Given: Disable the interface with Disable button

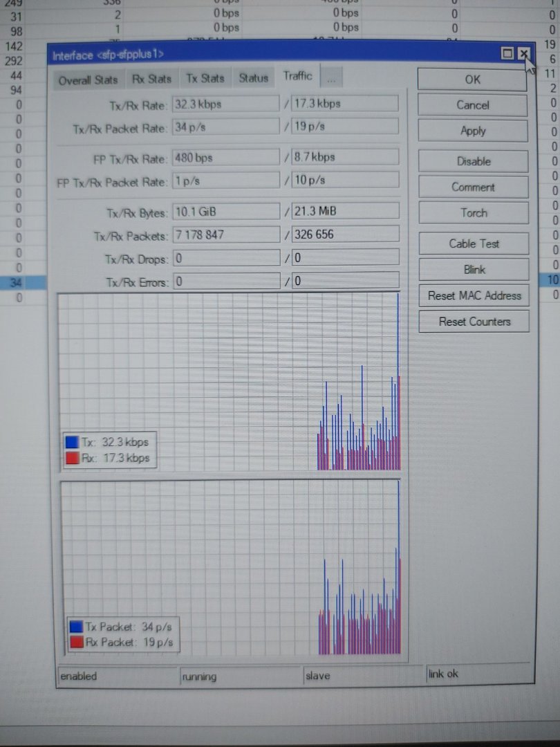Looking at the screenshot, I should tap(474, 161).
